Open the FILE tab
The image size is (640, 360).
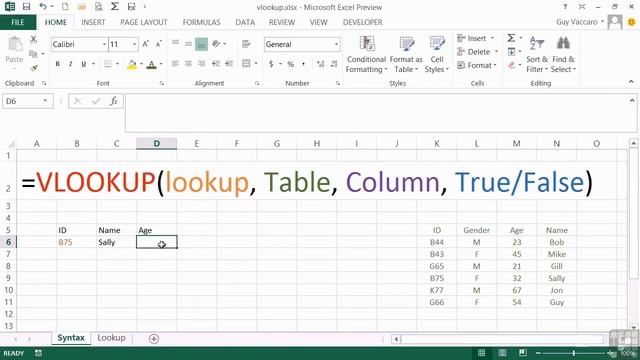point(18,22)
